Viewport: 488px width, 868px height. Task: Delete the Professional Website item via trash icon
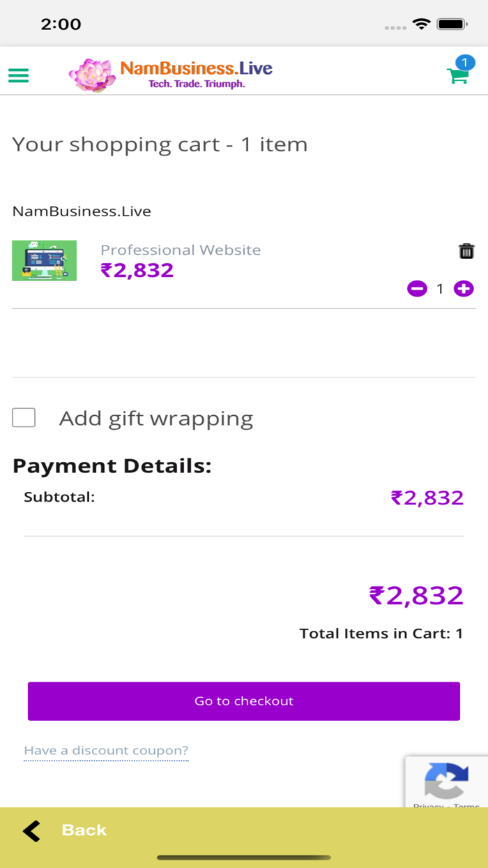click(x=466, y=250)
